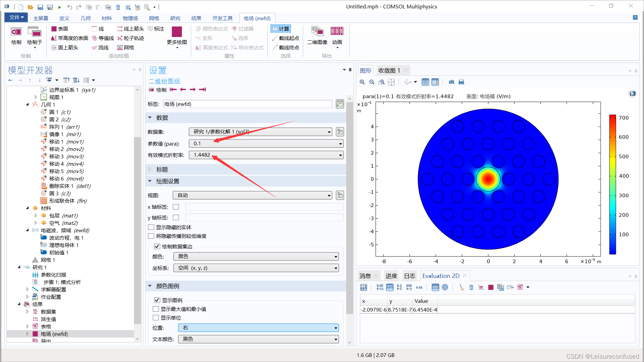Image resolution: width=644 pixels, height=362 pixels.
Task: Uncheck 绘制数据集边 checkbox
Action: click(157, 246)
